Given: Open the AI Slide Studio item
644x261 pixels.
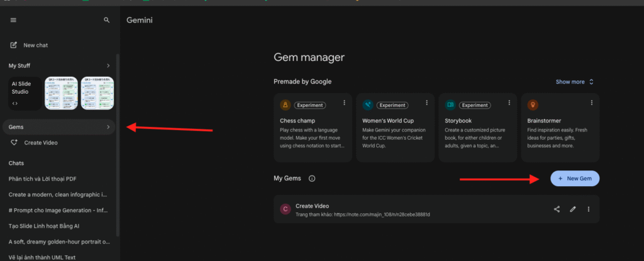Looking at the screenshot, I should pos(25,93).
